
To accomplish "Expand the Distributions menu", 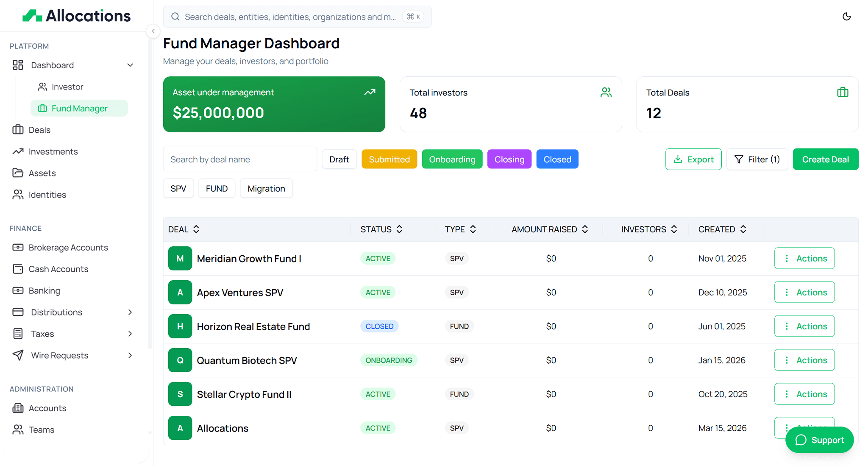I will tap(130, 312).
